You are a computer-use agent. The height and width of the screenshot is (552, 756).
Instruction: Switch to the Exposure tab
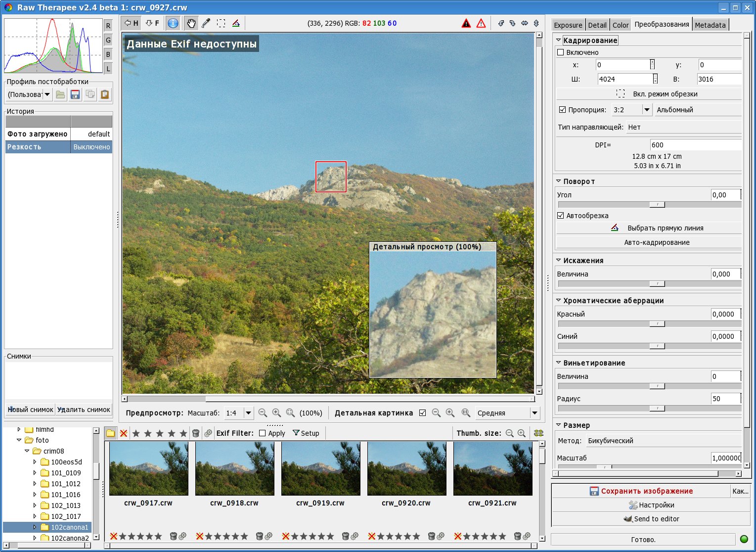pyautogui.click(x=568, y=25)
